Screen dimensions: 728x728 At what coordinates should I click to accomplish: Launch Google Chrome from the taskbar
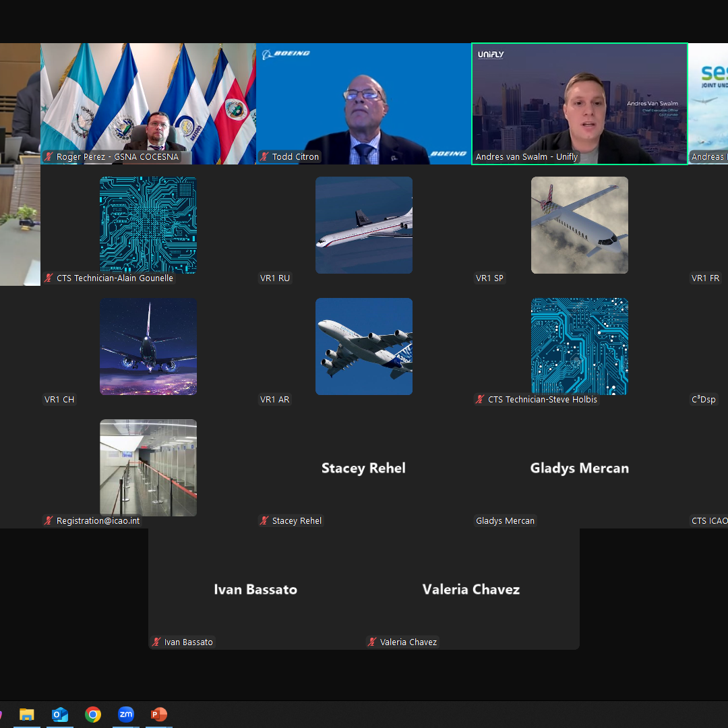pos(93,715)
